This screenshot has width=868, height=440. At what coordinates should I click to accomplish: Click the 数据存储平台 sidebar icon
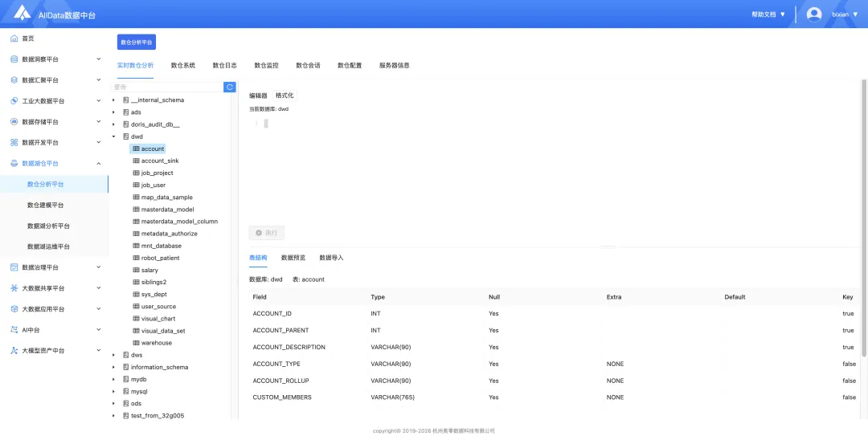pyautogui.click(x=14, y=121)
